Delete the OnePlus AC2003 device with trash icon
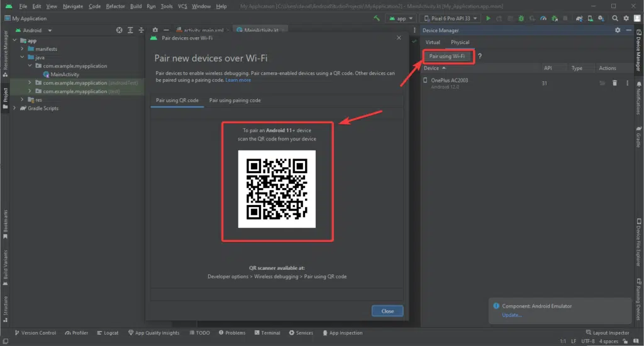The height and width of the screenshot is (346, 644). 614,83
